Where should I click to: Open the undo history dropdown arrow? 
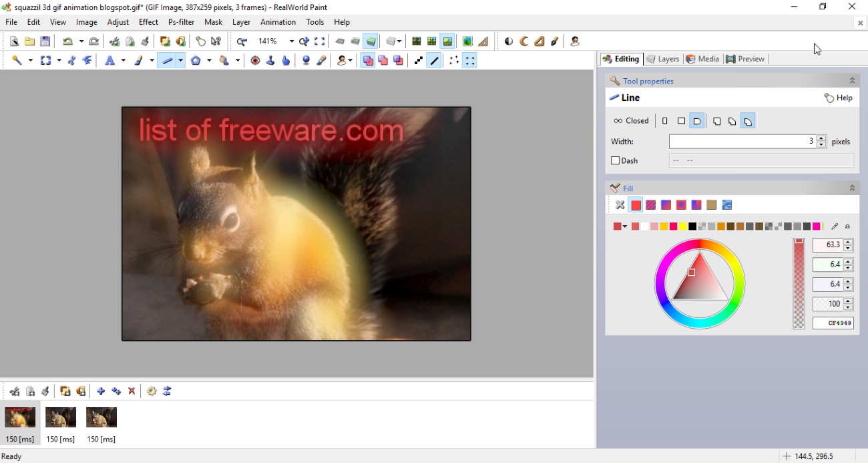pyautogui.click(x=81, y=41)
